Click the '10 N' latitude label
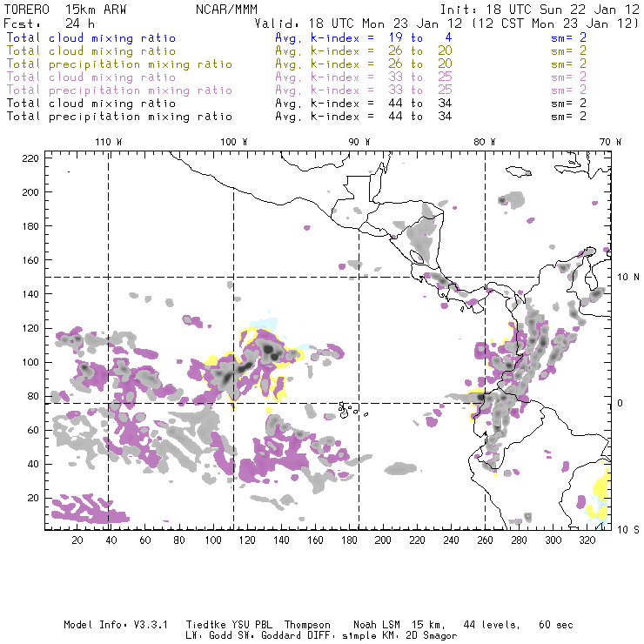Viewport: 644px width, 644px height. tap(628, 278)
